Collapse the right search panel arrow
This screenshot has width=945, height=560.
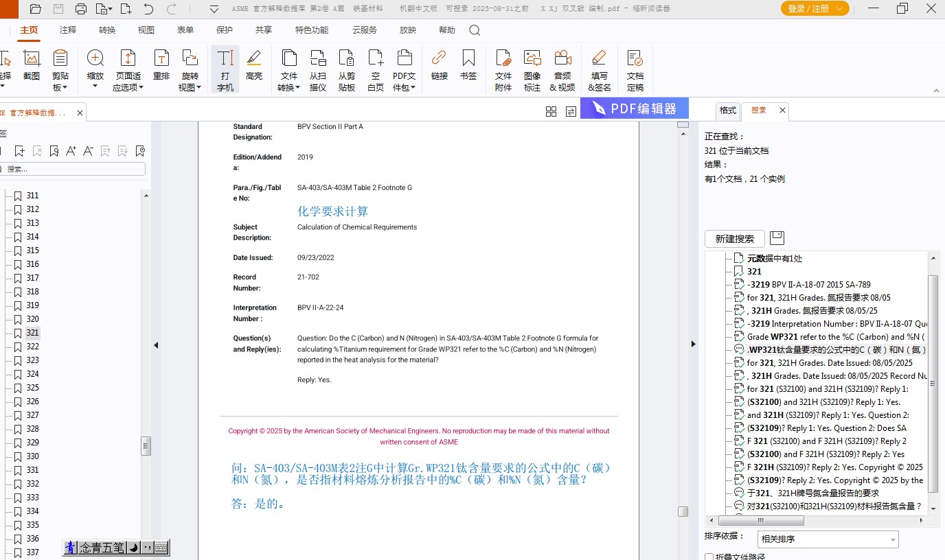pyautogui.click(x=693, y=344)
